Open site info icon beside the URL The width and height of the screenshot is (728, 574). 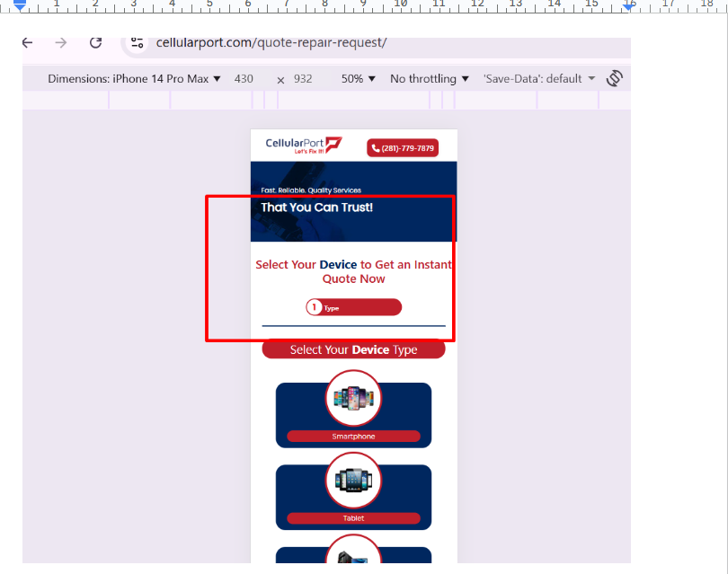click(x=137, y=43)
